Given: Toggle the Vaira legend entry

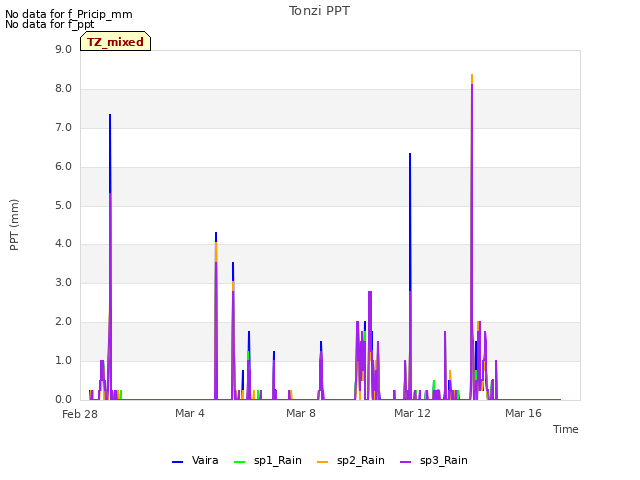Looking at the screenshot, I should click(x=196, y=460).
